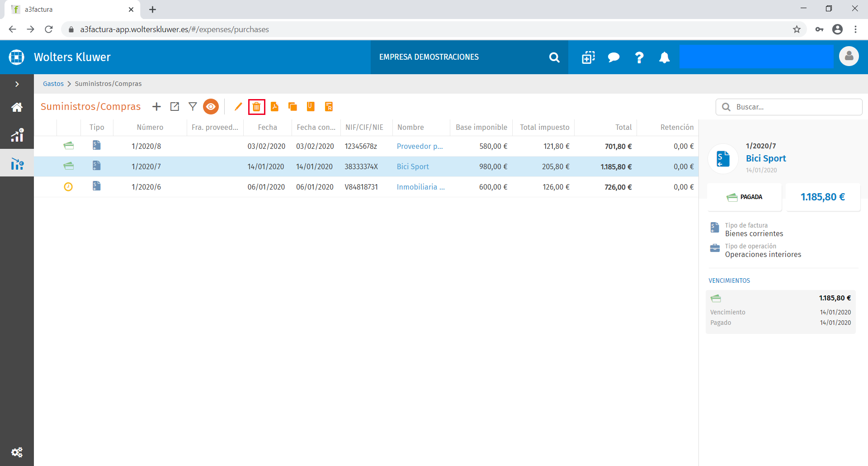868x466 pixels.
Task: Bookmark the page with the star icon
Action: point(797,29)
